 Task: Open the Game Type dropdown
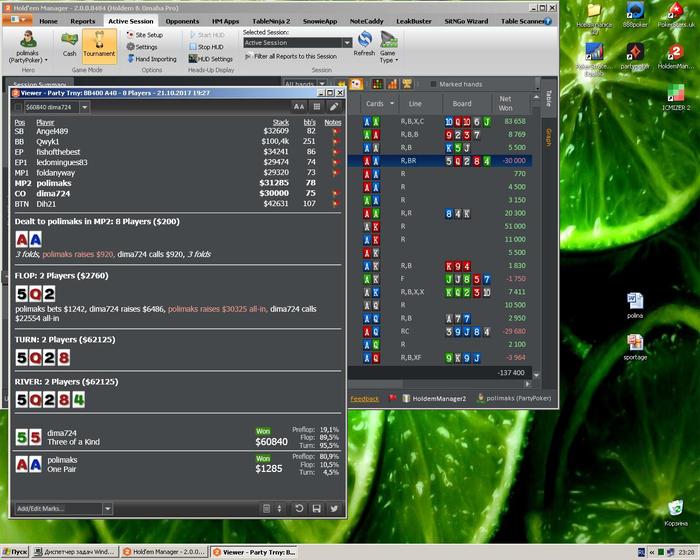[x=389, y=45]
